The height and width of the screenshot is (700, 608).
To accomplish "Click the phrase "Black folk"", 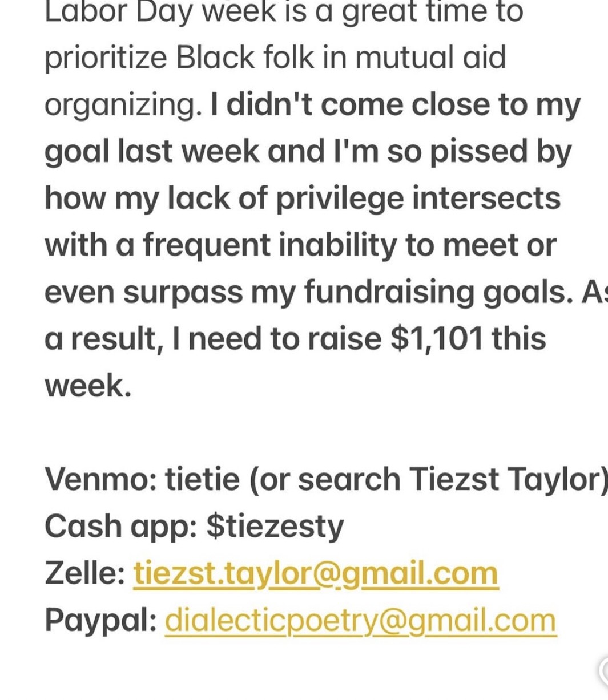I will coord(246,58).
